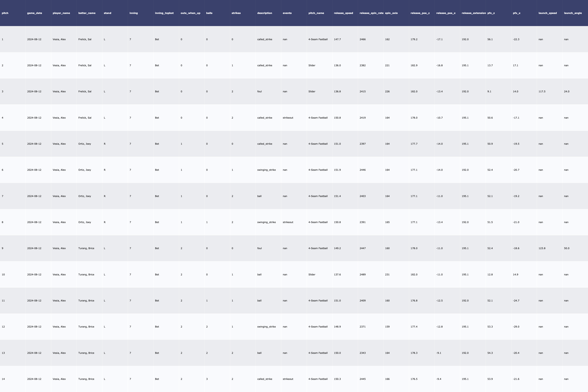
Task: Select the launch speed 123.8 cell
Action: [542, 248]
